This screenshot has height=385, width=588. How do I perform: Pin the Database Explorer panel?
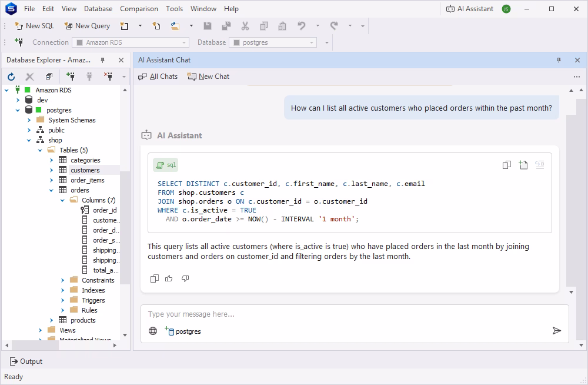(x=103, y=60)
